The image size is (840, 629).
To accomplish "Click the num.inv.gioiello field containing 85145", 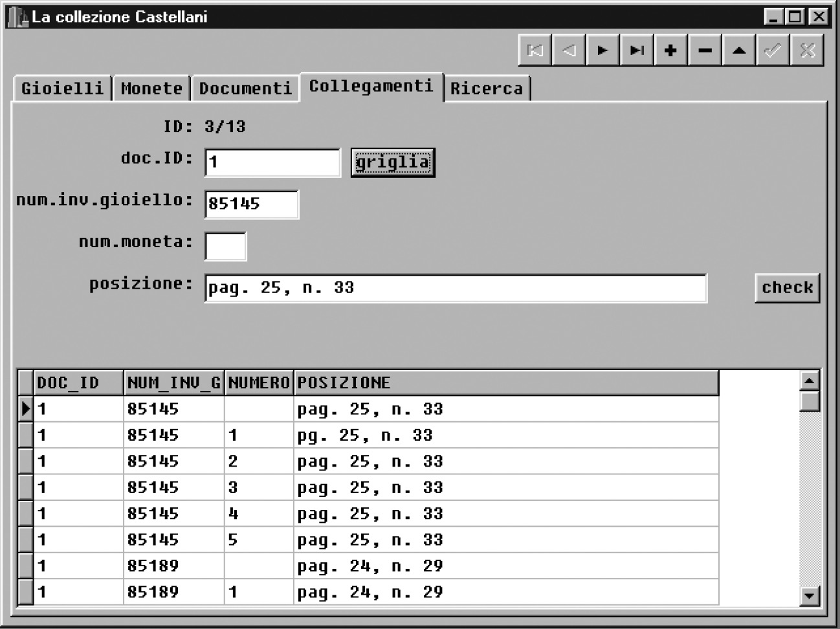I will [252, 204].
